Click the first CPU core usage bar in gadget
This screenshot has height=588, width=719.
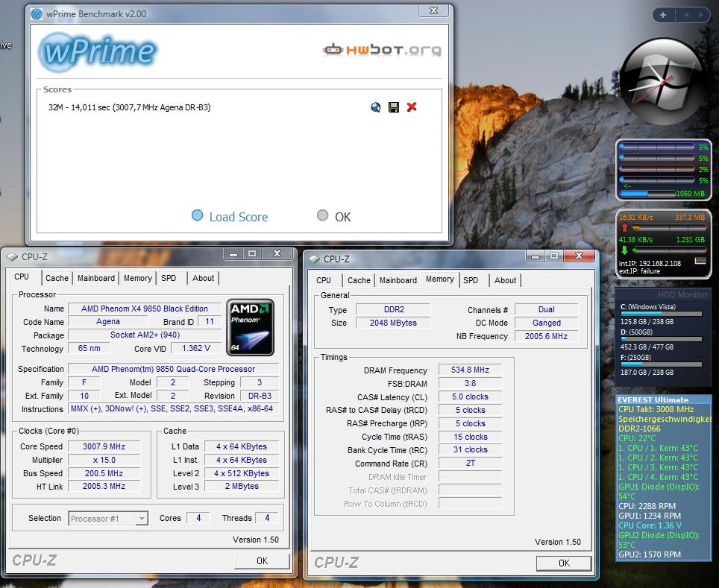(657, 147)
